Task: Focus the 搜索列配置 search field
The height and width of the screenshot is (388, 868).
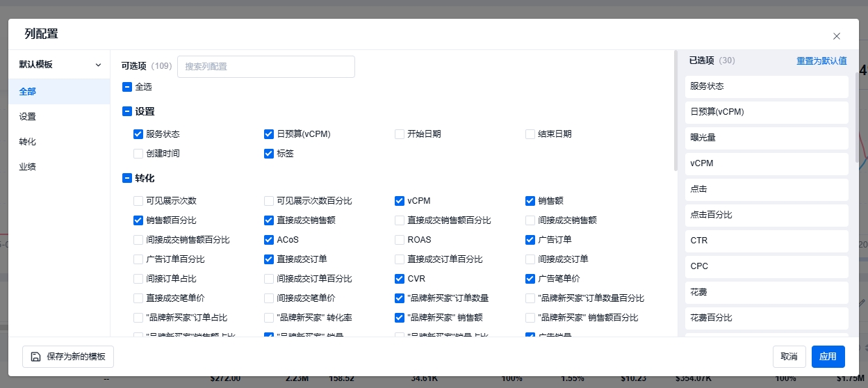Action: (266, 67)
